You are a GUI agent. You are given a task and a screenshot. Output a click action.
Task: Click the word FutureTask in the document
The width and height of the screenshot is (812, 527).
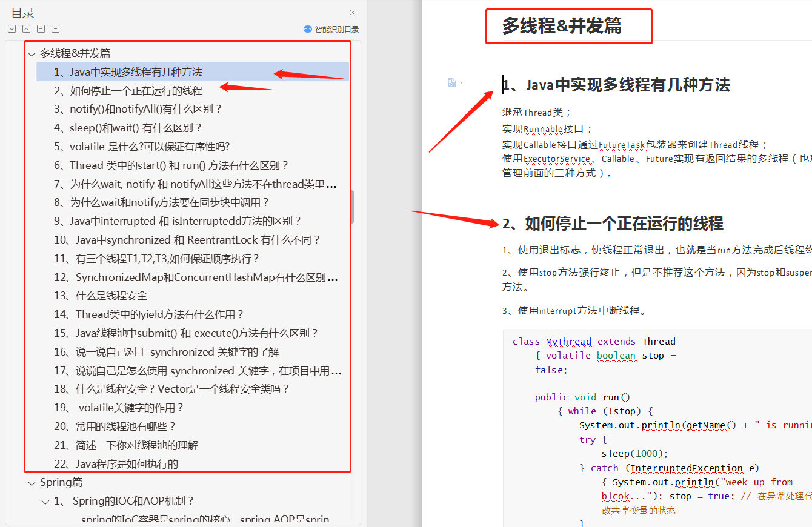[622, 145]
